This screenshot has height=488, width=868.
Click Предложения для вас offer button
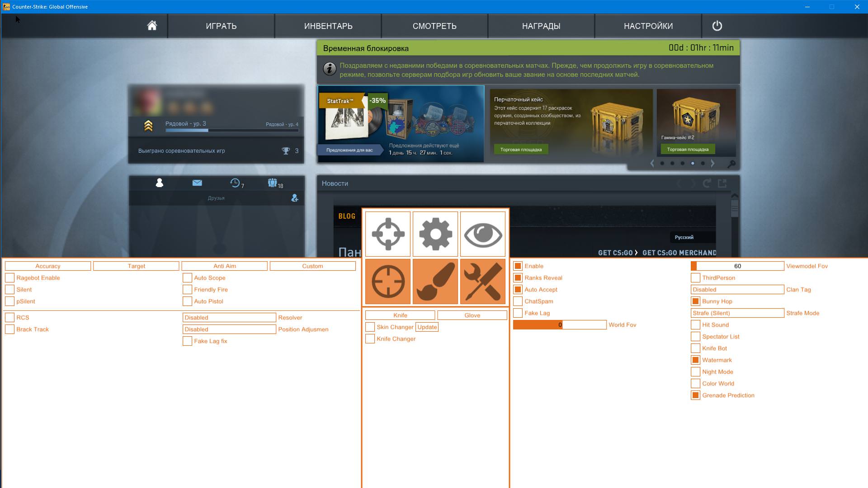point(349,150)
